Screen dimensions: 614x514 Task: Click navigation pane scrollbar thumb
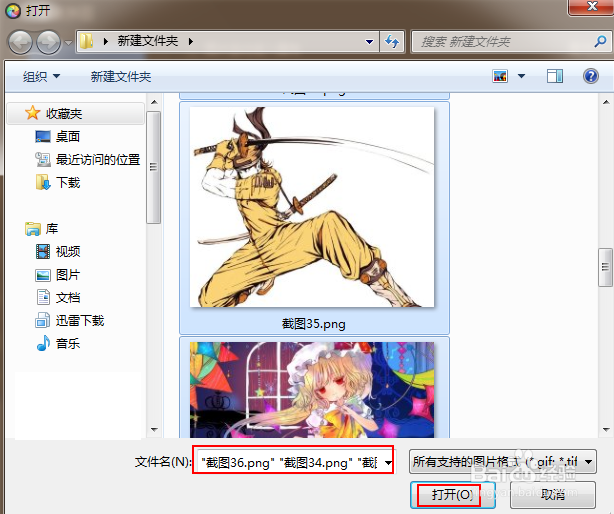pos(154,167)
